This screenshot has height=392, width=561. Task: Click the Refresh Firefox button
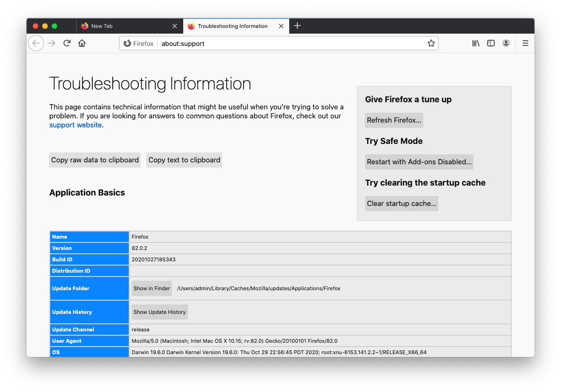(394, 120)
